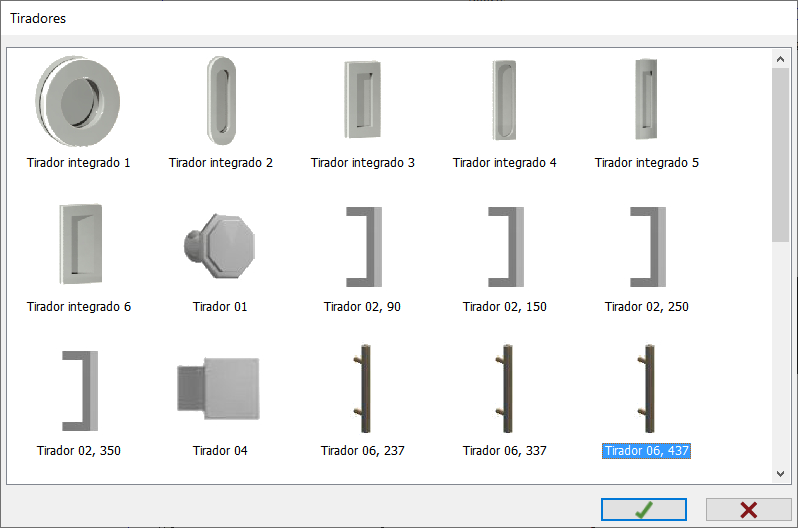Select the Tirador 06, 337 bar handle image
798x528 pixels.
pos(505,388)
